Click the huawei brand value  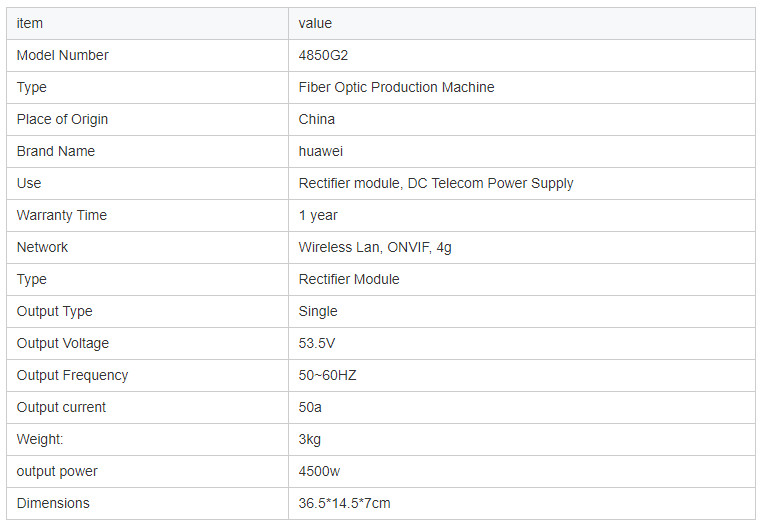(323, 151)
